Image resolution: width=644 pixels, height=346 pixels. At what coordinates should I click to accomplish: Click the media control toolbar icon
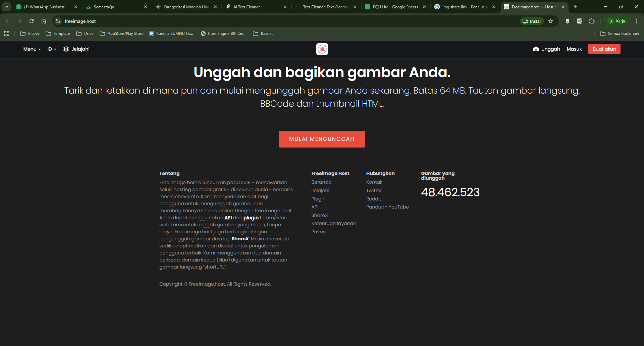point(580,21)
